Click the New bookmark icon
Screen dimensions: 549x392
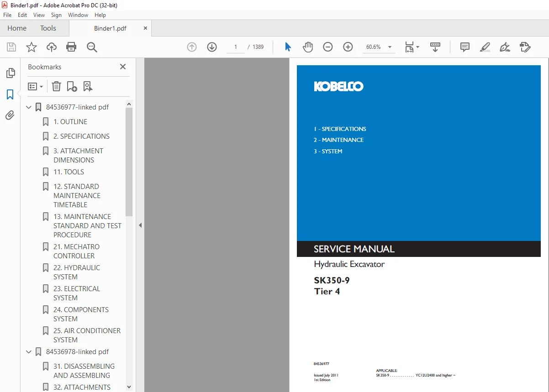(72, 86)
